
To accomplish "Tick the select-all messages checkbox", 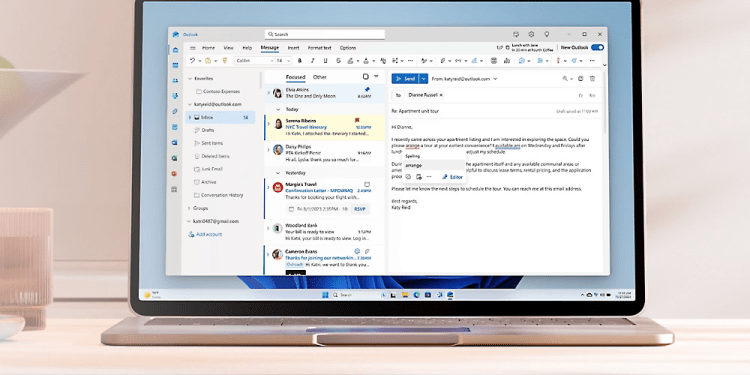I will point(366,77).
